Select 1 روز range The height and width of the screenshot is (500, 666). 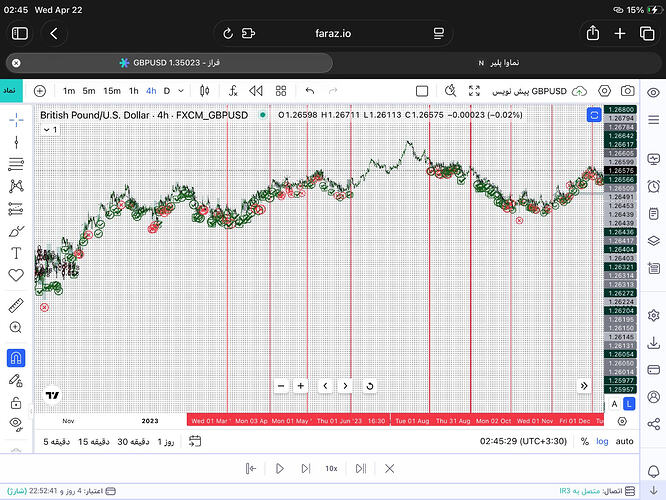point(166,442)
